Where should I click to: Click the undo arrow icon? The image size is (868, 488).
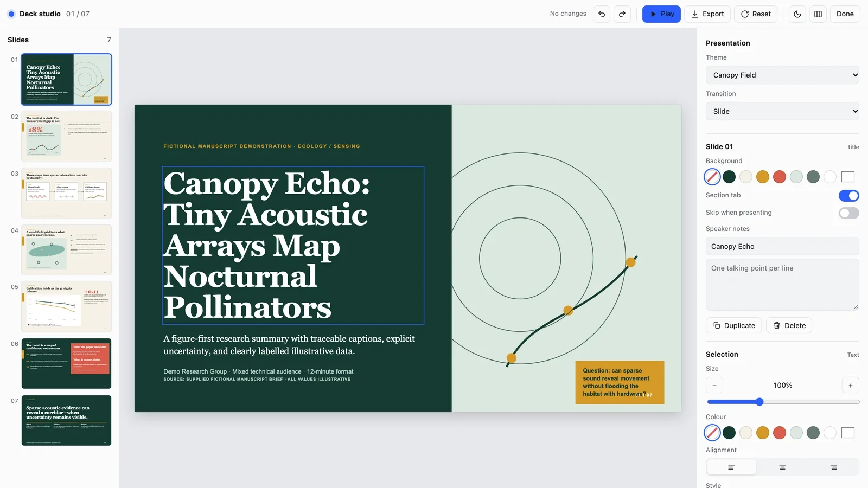[x=602, y=14]
